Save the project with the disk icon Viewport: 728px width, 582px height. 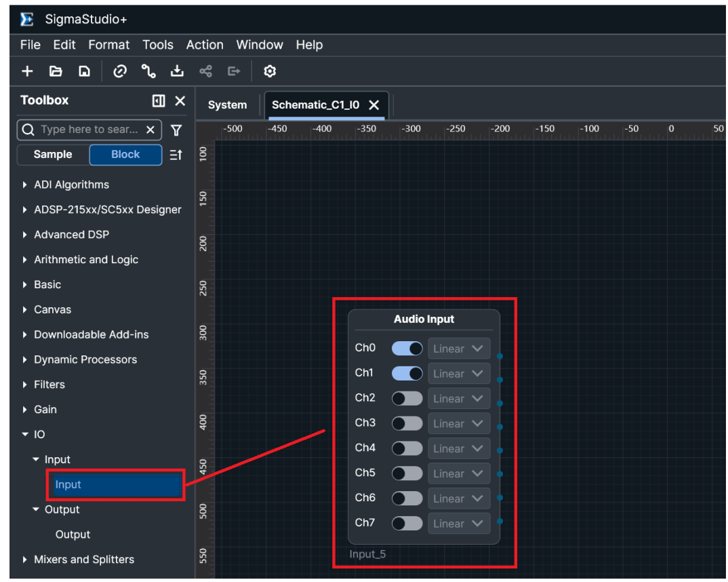click(x=84, y=71)
